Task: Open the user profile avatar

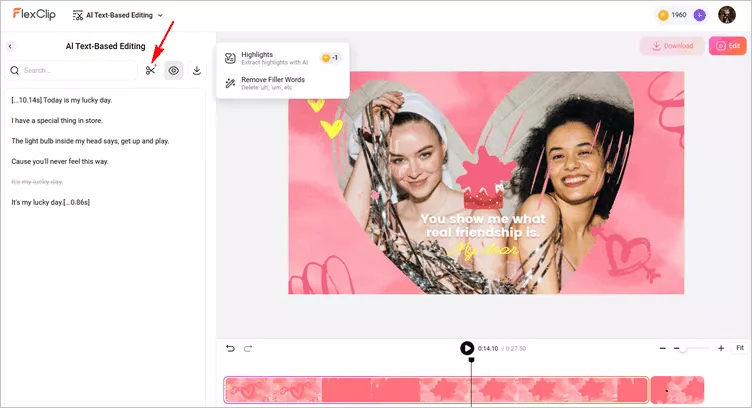Action: (x=726, y=15)
